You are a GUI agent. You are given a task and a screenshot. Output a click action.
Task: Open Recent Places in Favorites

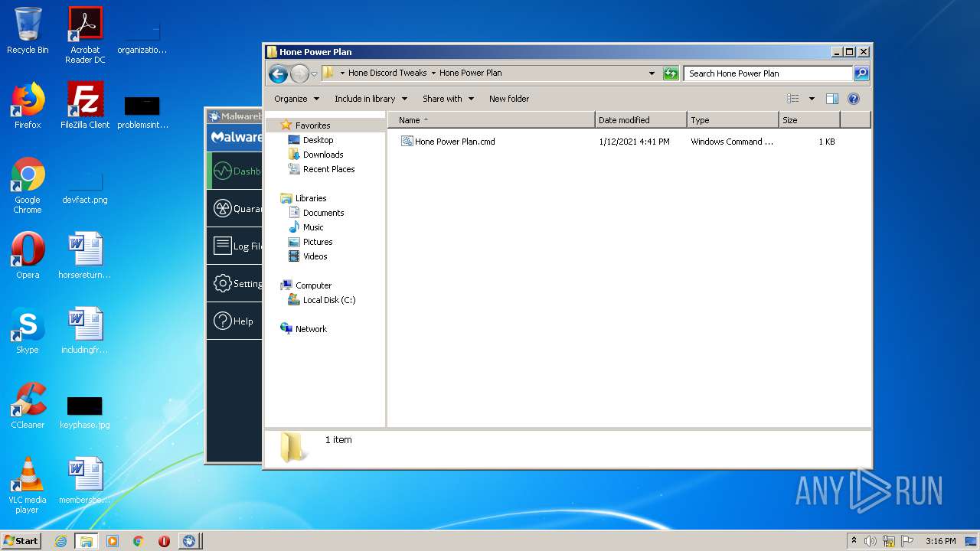point(328,169)
